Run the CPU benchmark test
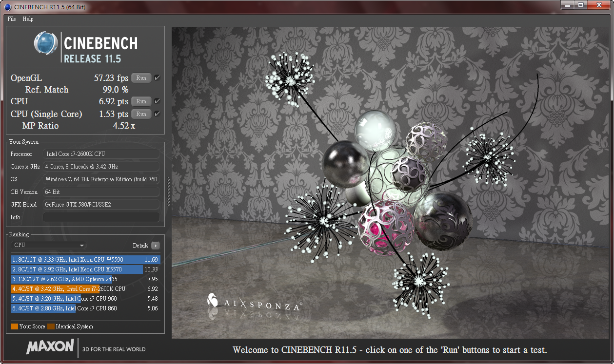This screenshot has height=364, width=614. (x=141, y=101)
